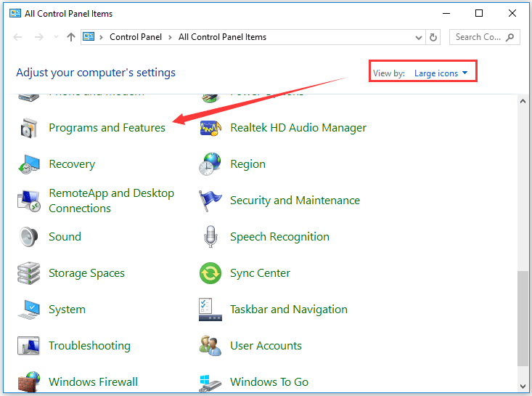Viewport: 532px width, 396px height.
Task: Click the search magnifier icon
Action: 510,37
